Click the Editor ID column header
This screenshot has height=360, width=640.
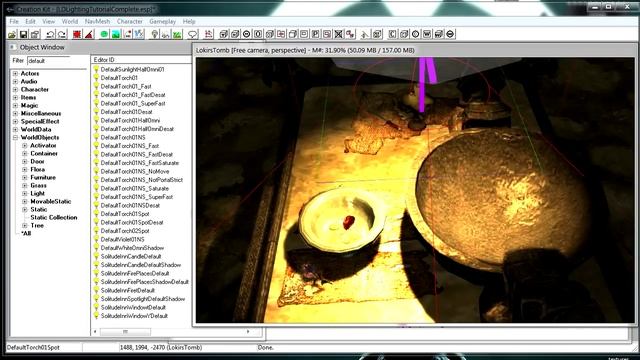pos(141,60)
